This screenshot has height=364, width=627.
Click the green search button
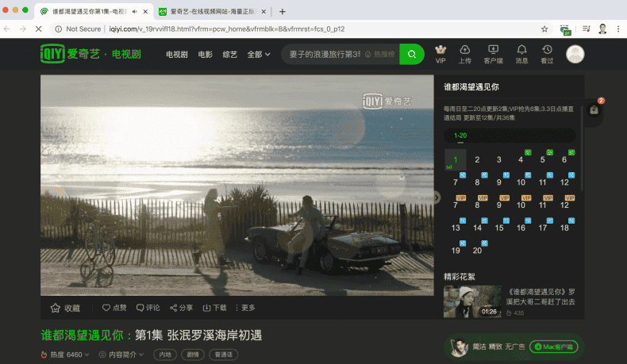(x=412, y=54)
